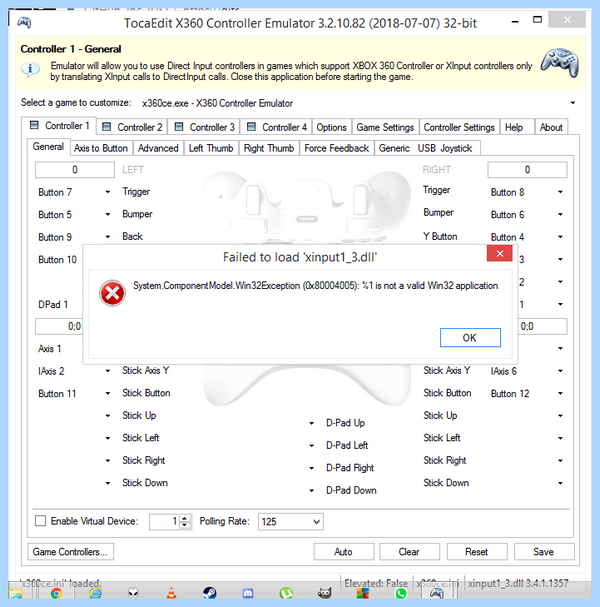Open WhatsApp from the taskbar
600x607 pixels.
point(401,593)
